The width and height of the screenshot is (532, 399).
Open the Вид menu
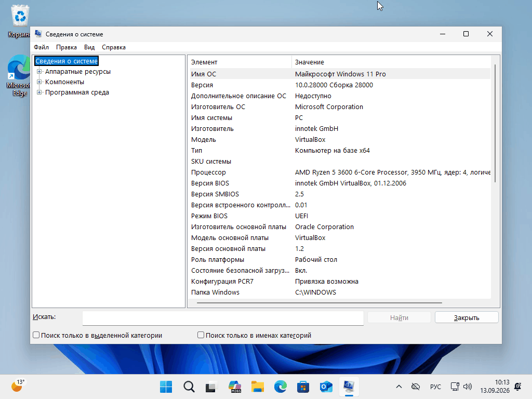[x=89, y=47]
